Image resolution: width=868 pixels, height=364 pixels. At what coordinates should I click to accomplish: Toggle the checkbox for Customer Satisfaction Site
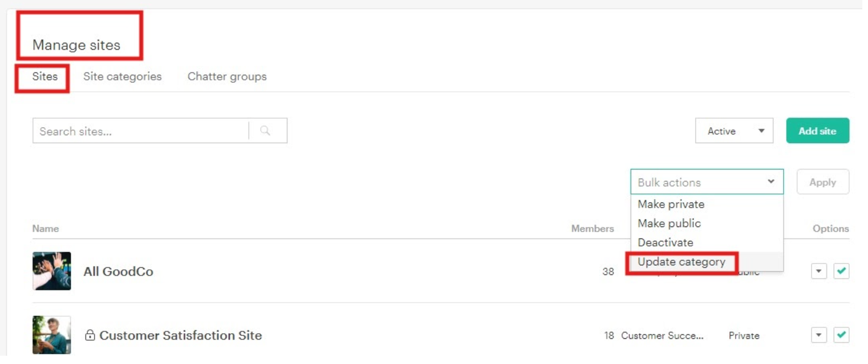coord(841,335)
